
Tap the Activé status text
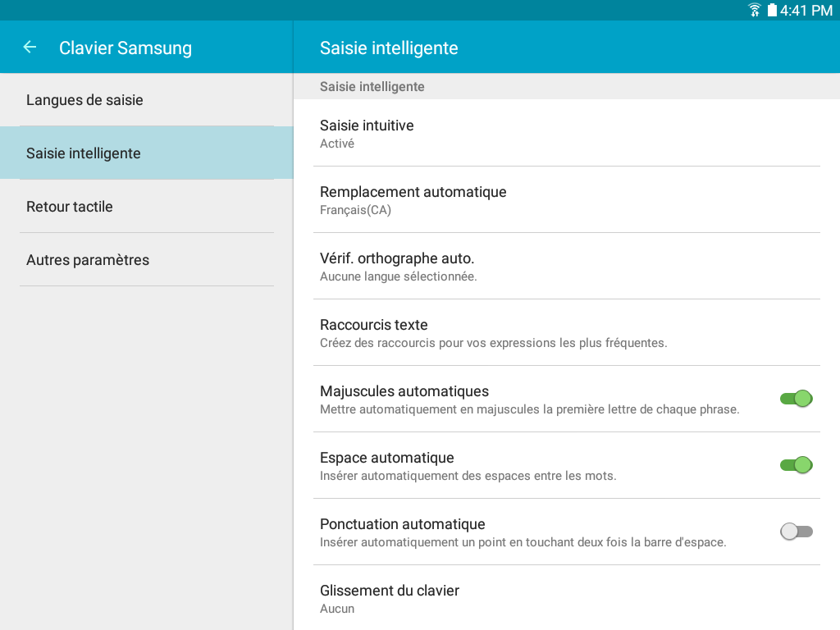tap(337, 144)
